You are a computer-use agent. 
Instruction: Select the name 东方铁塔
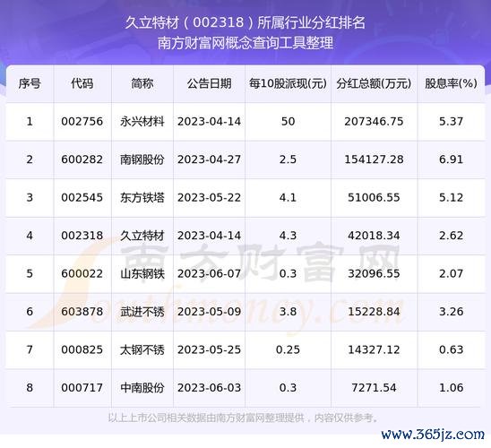click(x=142, y=197)
